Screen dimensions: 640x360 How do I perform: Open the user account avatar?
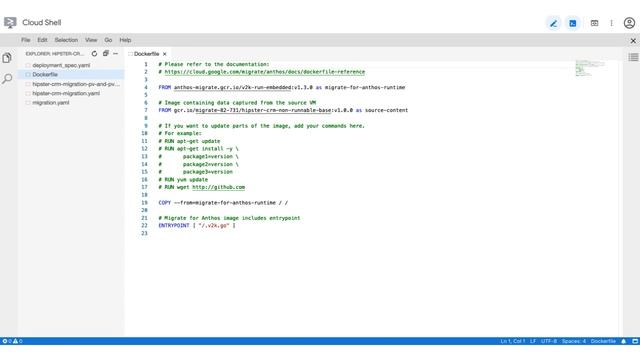click(629, 23)
